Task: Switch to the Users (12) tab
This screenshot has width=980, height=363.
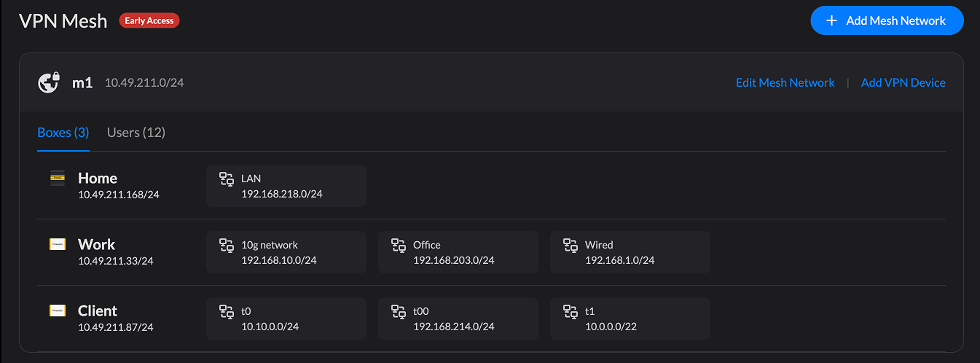Action: click(x=136, y=132)
